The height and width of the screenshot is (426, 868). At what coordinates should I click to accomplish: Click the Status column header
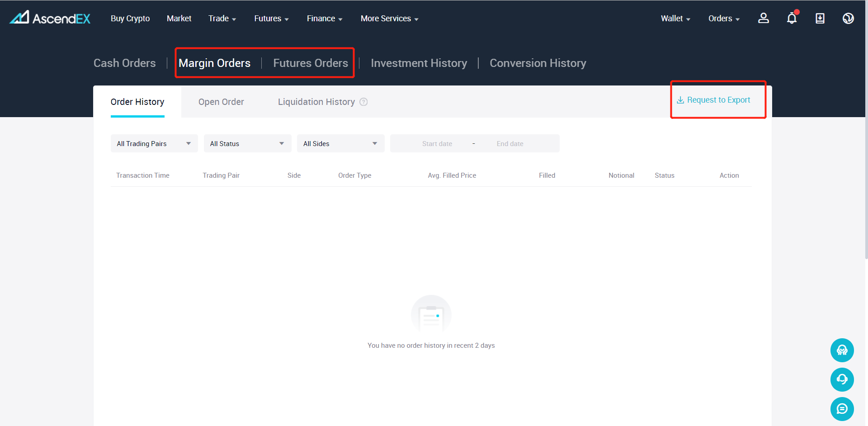click(x=665, y=175)
